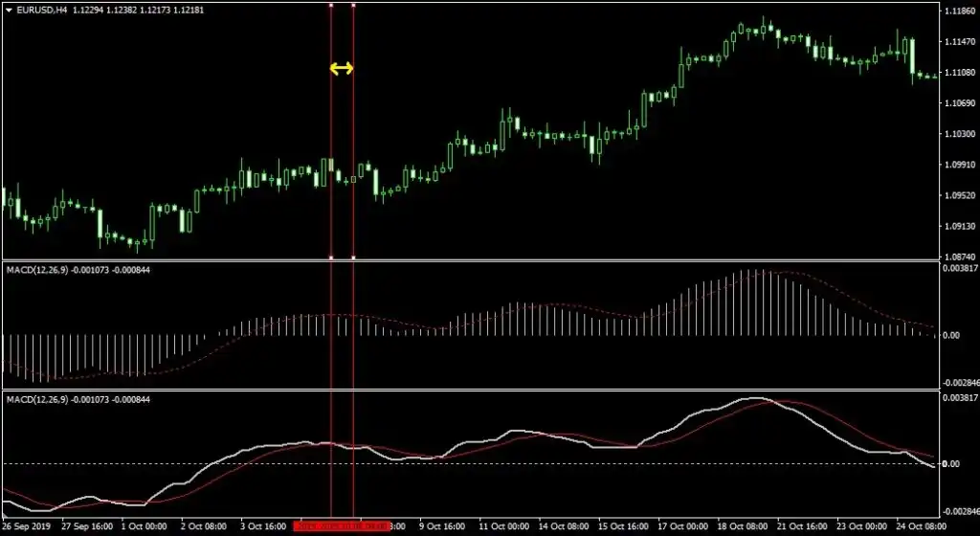Viewport: 980px width, 536px height.
Task: Click the 0.00 level on lower MACD scale
Action: [x=951, y=464]
